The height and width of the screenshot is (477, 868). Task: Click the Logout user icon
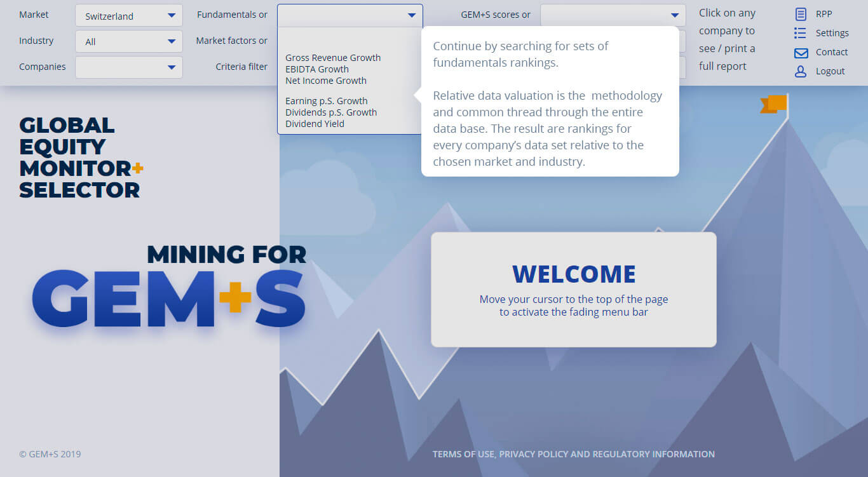[801, 72]
